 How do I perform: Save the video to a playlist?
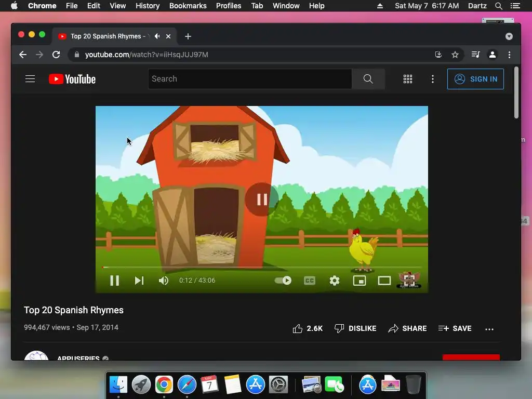(x=455, y=328)
